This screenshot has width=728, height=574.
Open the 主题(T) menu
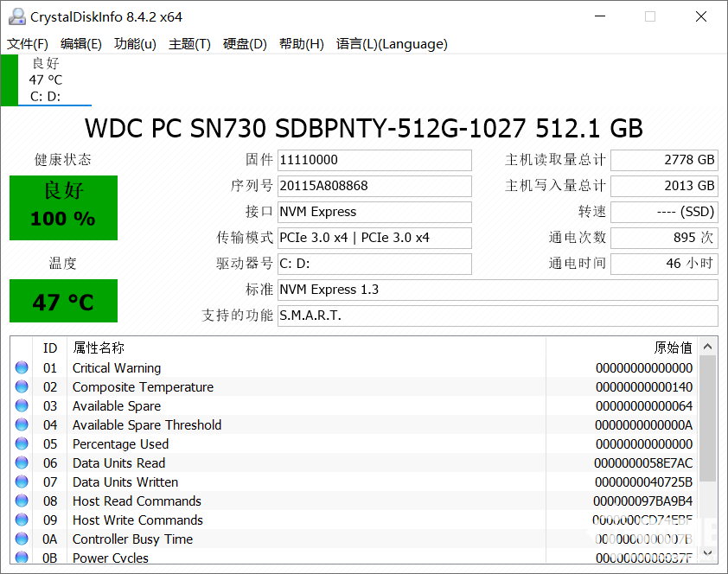[x=189, y=44]
